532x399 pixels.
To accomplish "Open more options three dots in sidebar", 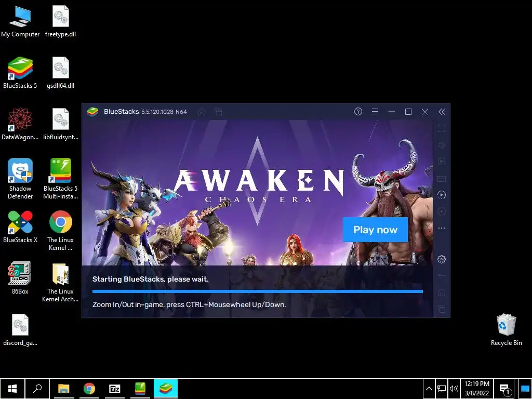I will click(442, 228).
